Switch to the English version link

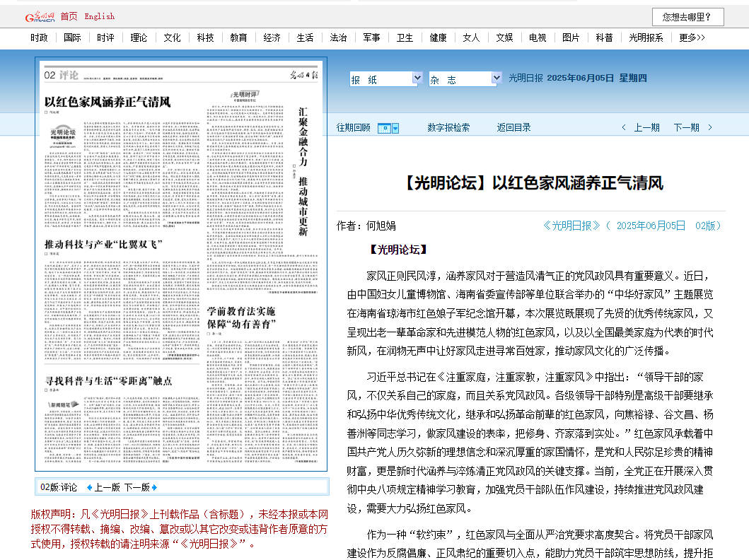coord(99,16)
